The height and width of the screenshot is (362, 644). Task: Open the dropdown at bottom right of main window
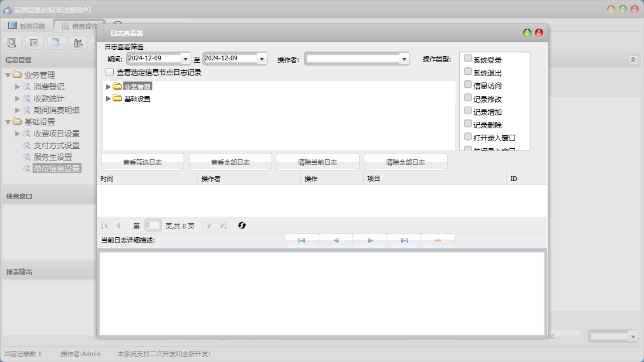click(633, 337)
